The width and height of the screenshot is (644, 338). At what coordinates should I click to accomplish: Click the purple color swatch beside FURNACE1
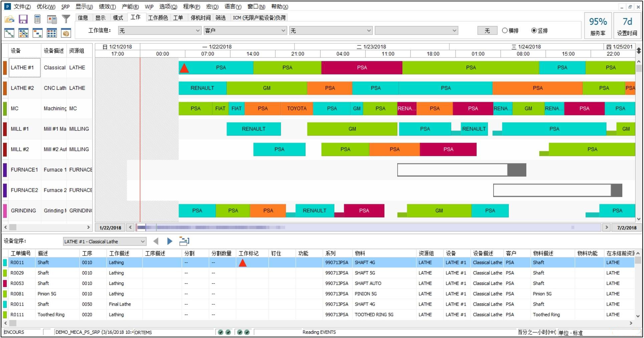(x=5, y=170)
